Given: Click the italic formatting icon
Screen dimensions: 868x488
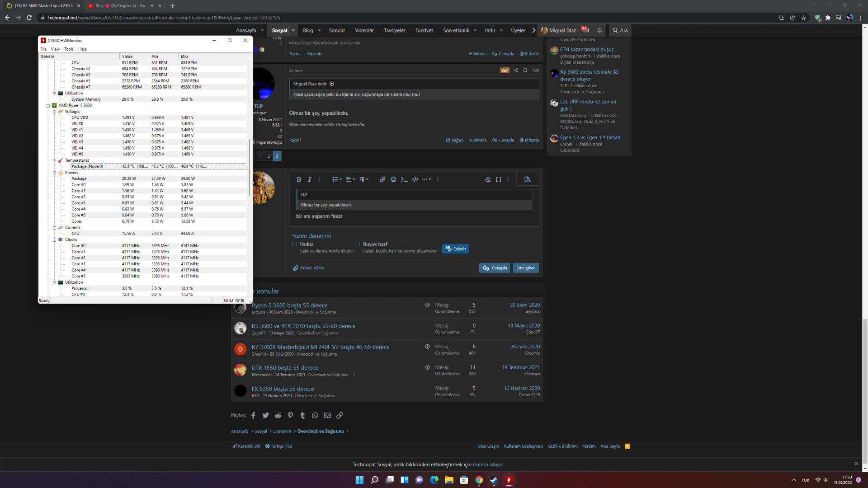Looking at the screenshot, I should pyautogui.click(x=310, y=179).
